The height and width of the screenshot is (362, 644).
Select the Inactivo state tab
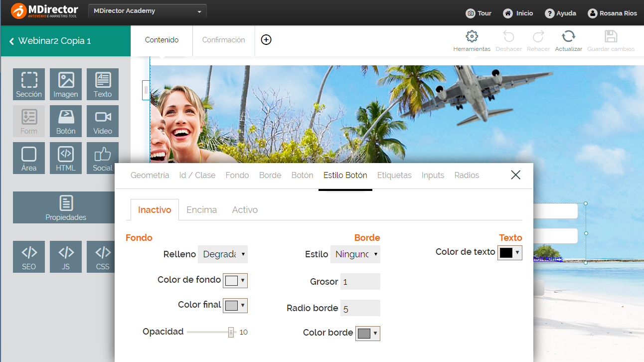click(x=155, y=209)
